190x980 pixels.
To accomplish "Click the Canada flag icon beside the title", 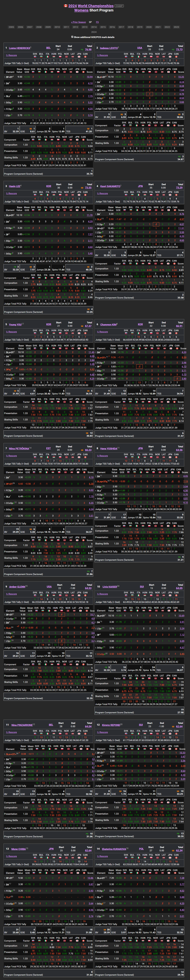I will point(65,6).
